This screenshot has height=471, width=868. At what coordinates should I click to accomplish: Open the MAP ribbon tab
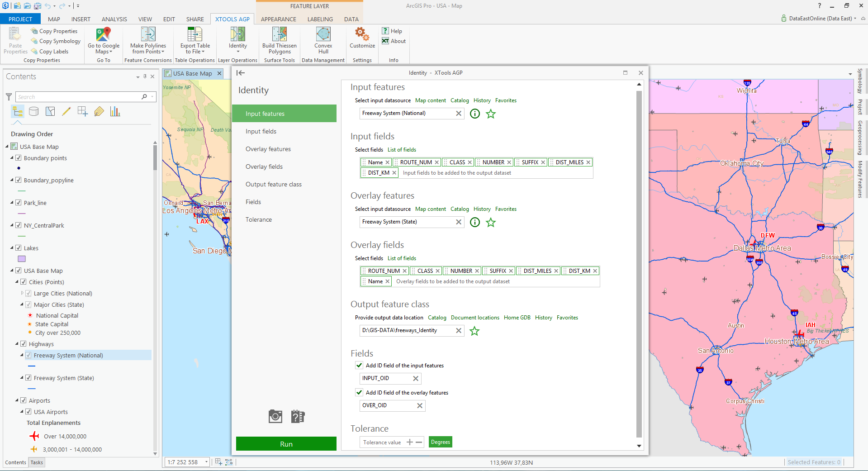click(x=54, y=19)
